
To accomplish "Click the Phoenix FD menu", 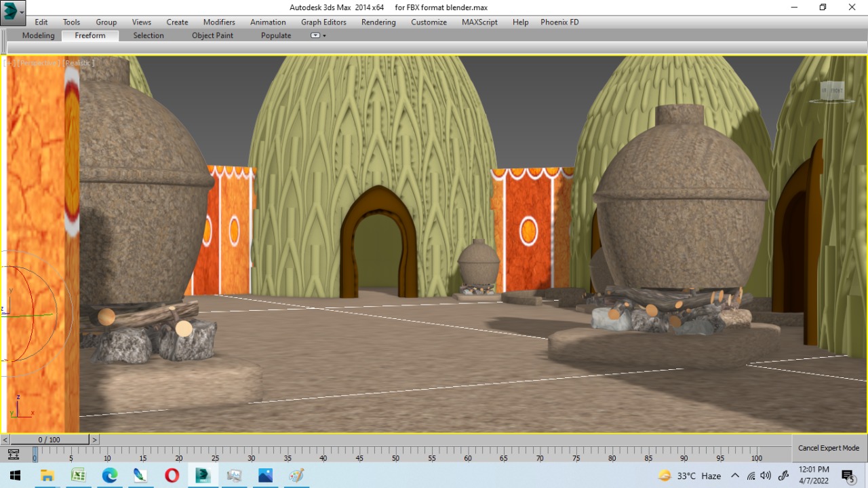I will [559, 22].
